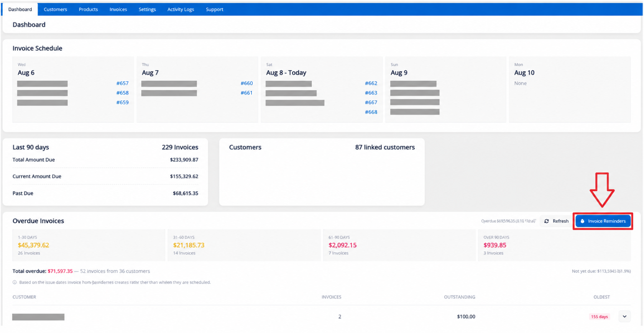
Task: View the Activity Logs tab
Action: coord(181,9)
